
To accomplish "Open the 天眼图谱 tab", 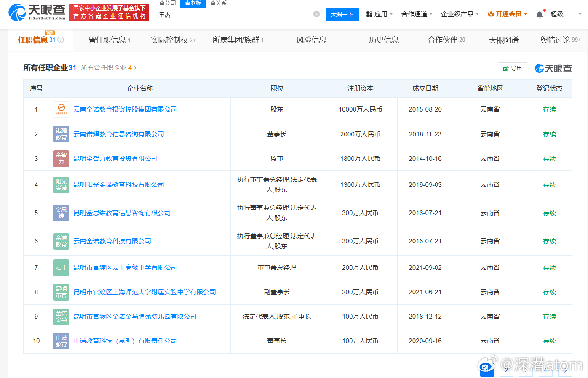I will (x=504, y=40).
